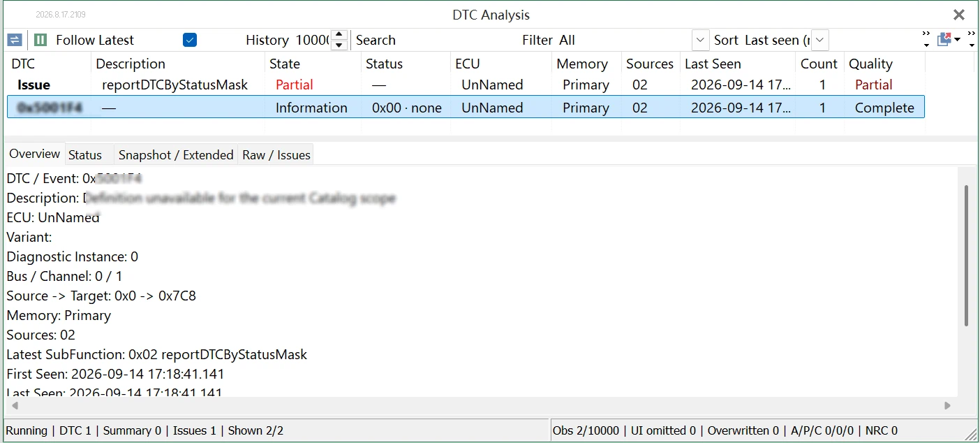Sort by the Description column header

pos(178,64)
